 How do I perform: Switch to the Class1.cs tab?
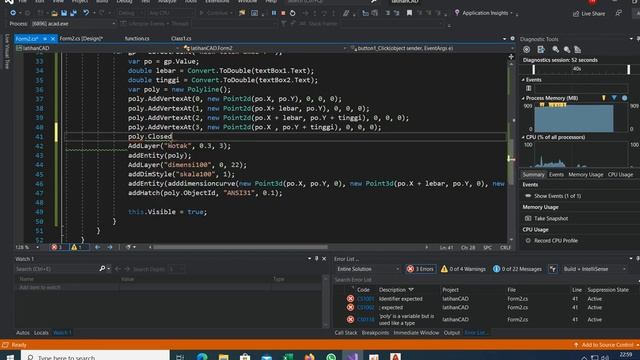point(181,38)
